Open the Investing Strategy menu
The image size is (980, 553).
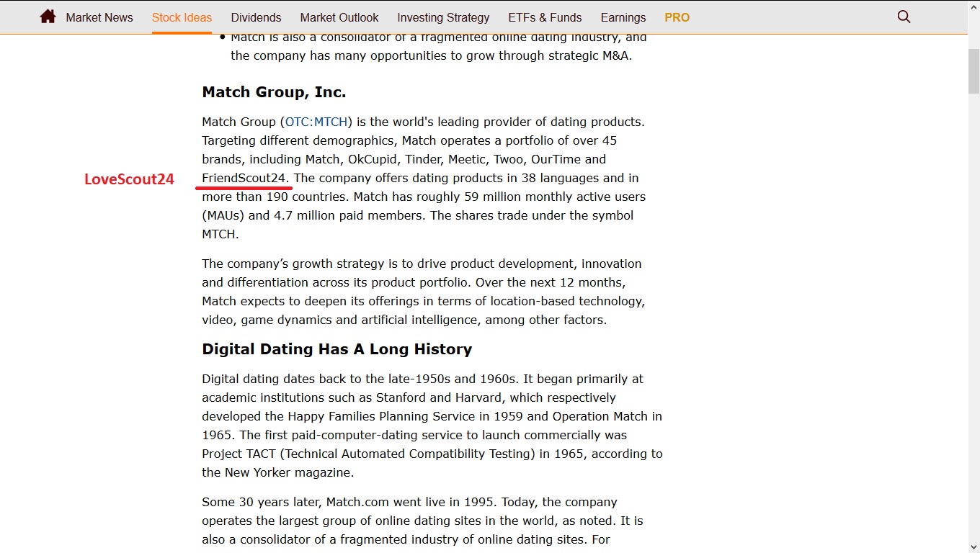pos(443,17)
